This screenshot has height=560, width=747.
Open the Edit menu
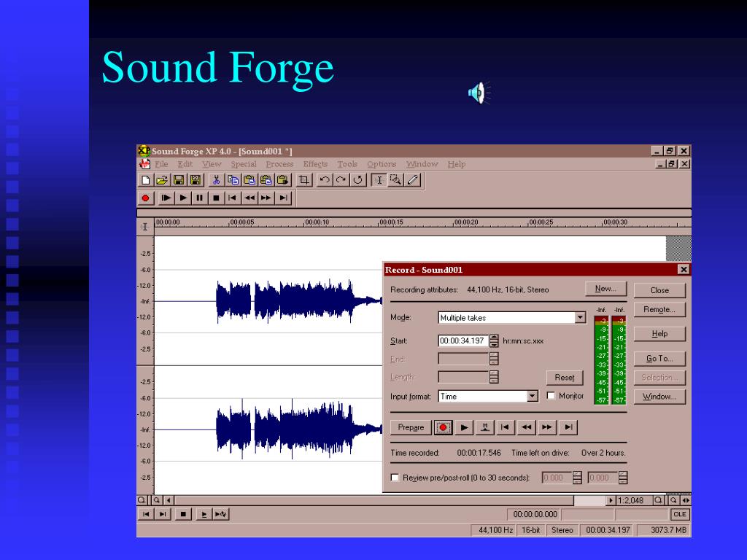[185, 164]
